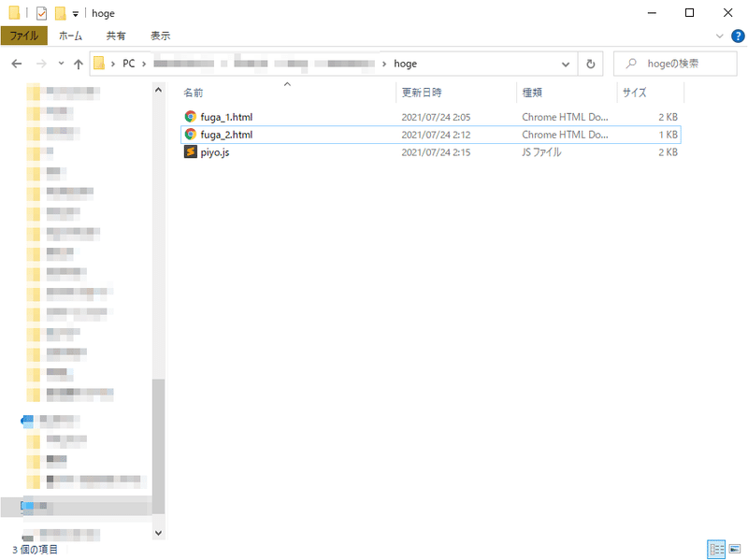Click the navigation pane scrollbar thumb
This screenshot has width=748, height=560.
coord(158,446)
